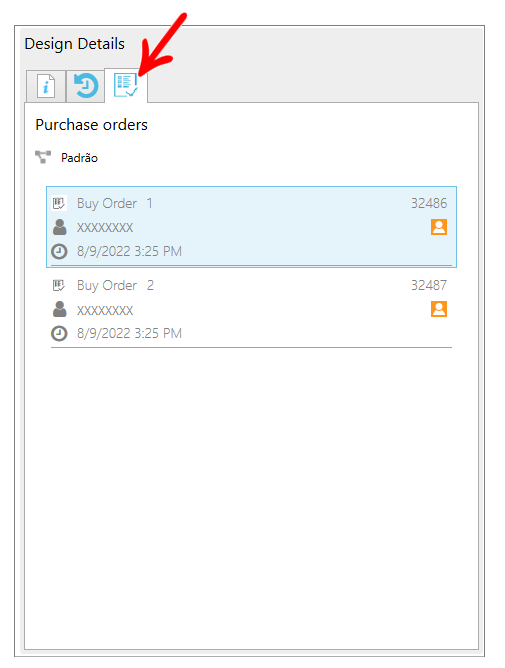The height and width of the screenshot is (668, 505).
Task: Select the purchase orders checklist tab
Action: point(126,86)
